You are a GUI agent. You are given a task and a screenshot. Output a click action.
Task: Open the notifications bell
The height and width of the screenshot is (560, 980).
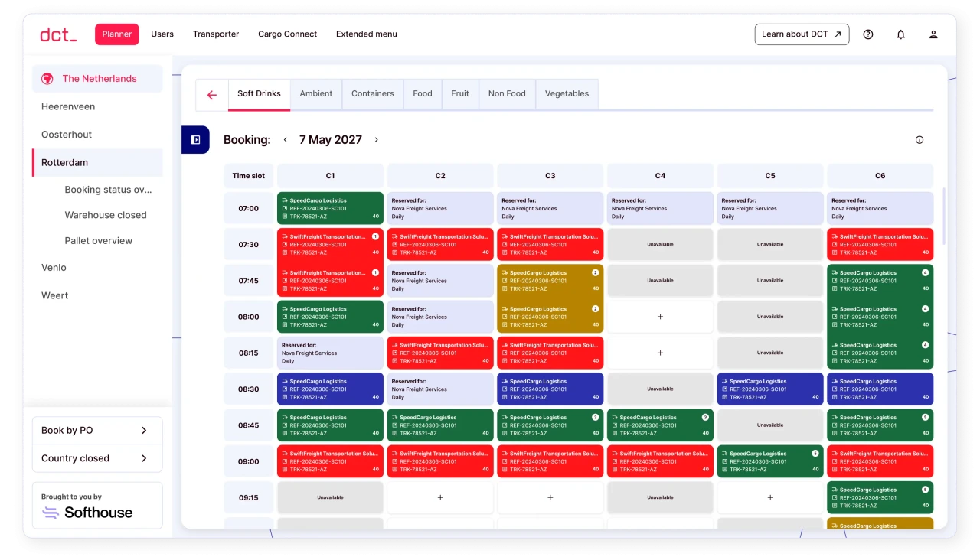click(x=900, y=34)
